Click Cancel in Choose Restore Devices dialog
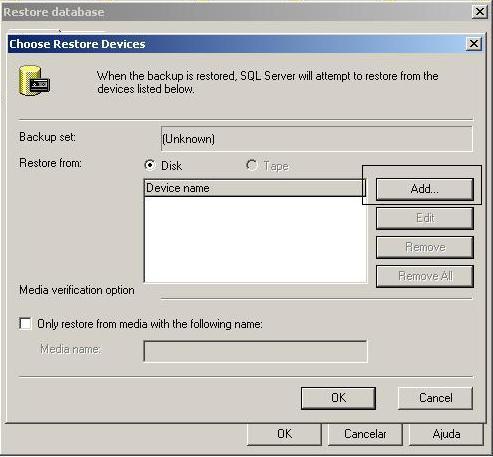 pyautogui.click(x=435, y=398)
